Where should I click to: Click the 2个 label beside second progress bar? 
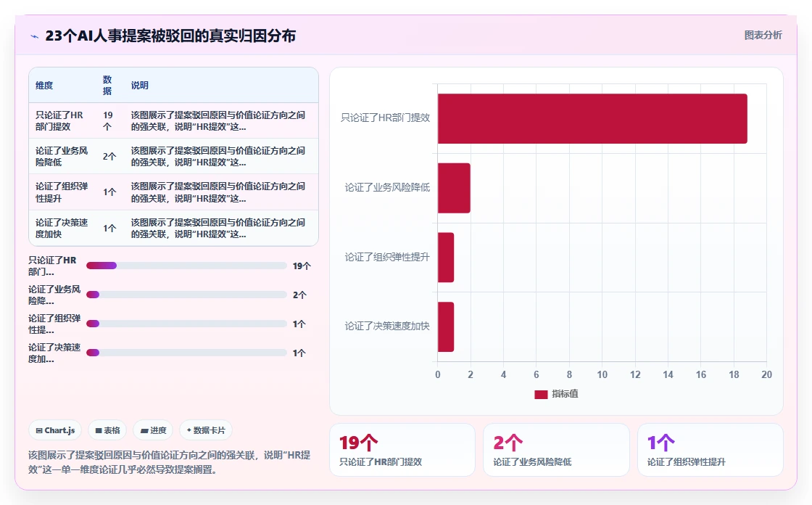pyautogui.click(x=300, y=295)
